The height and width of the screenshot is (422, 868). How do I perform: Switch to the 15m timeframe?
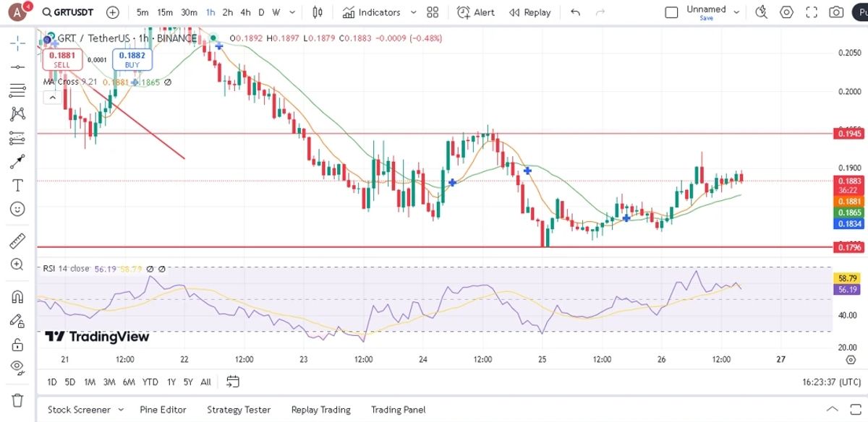click(165, 12)
